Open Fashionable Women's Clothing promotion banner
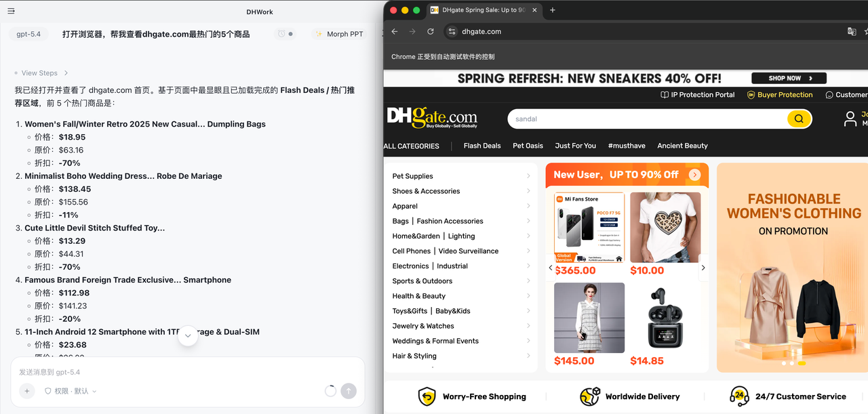Image resolution: width=868 pixels, height=414 pixels. [792, 268]
